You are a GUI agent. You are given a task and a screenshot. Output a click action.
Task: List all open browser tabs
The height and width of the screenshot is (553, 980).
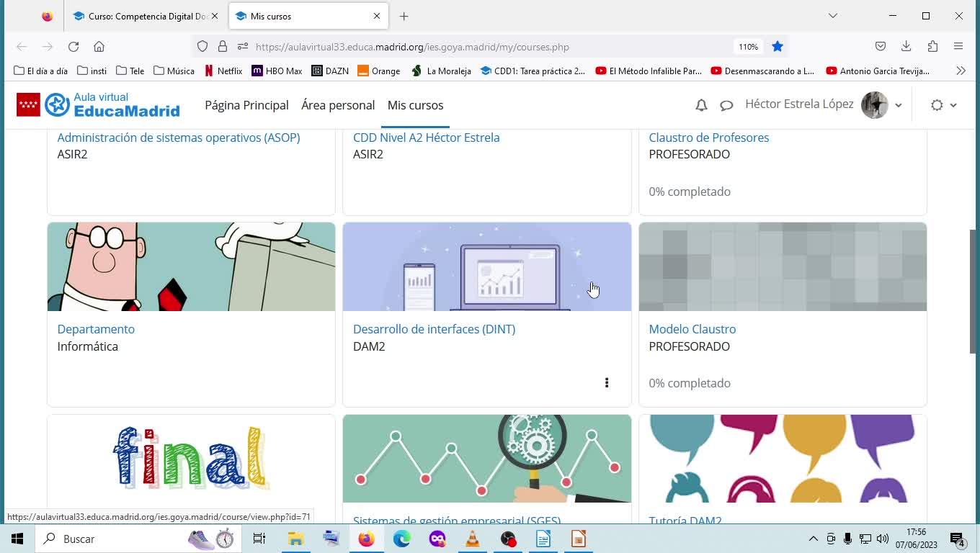pyautogui.click(x=833, y=16)
